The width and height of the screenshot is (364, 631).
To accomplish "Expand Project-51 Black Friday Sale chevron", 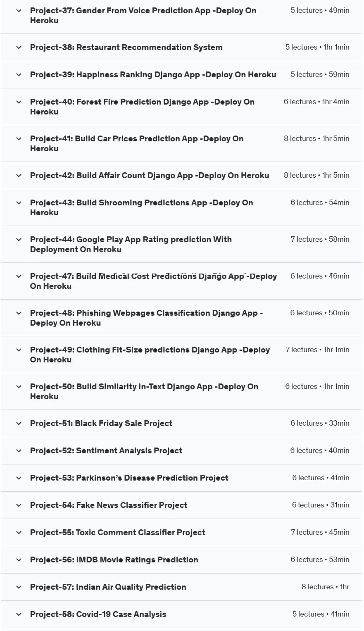I will 19,424.
